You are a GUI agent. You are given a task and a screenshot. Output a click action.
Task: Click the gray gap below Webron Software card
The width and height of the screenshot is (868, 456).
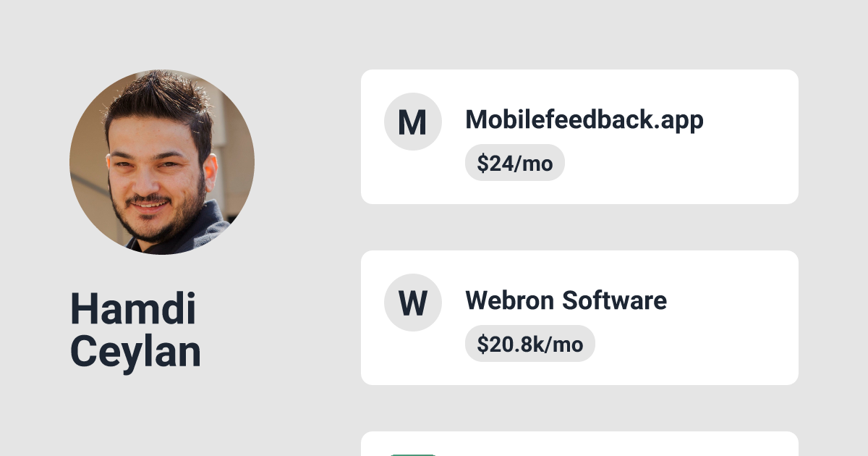click(579, 408)
